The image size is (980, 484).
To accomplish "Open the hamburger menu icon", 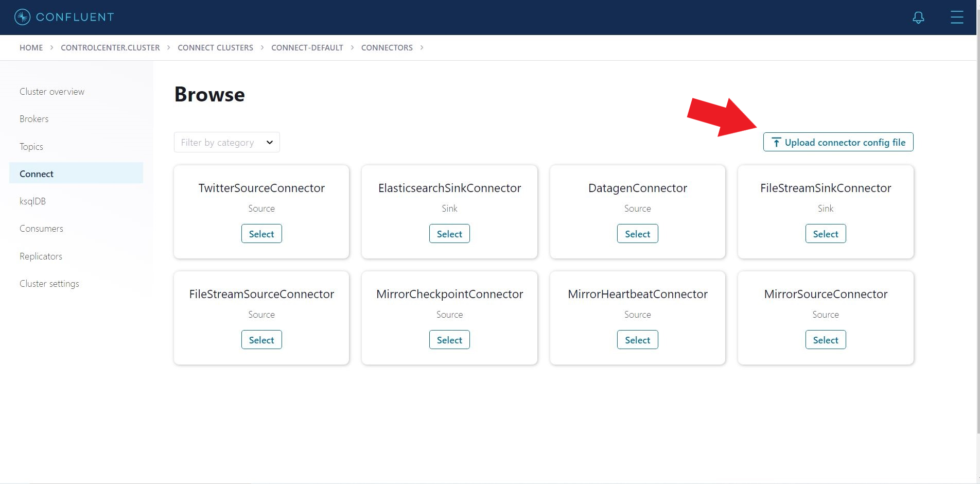I will pyautogui.click(x=957, y=17).
